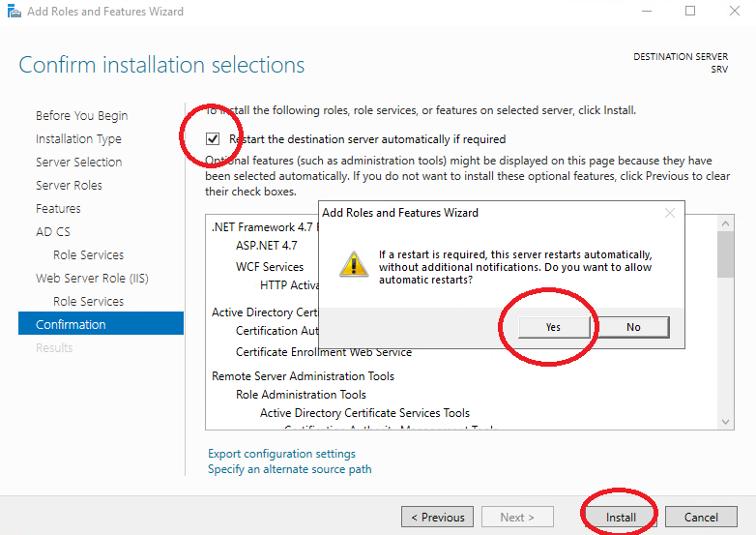Screen dimensions: 756x535
Task: Open Export configuration settings link
Action: pos(281,454)
